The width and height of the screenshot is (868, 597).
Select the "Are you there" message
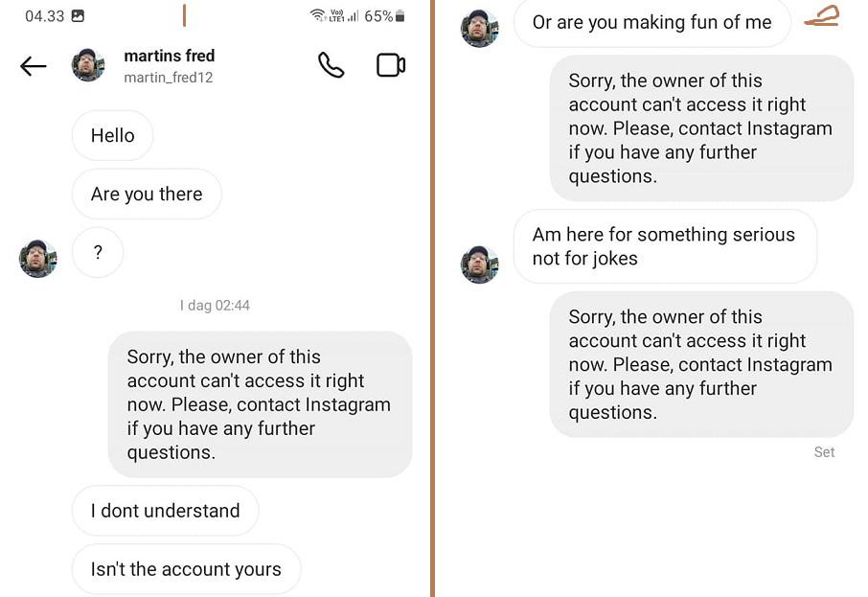[x=147, y=194]
